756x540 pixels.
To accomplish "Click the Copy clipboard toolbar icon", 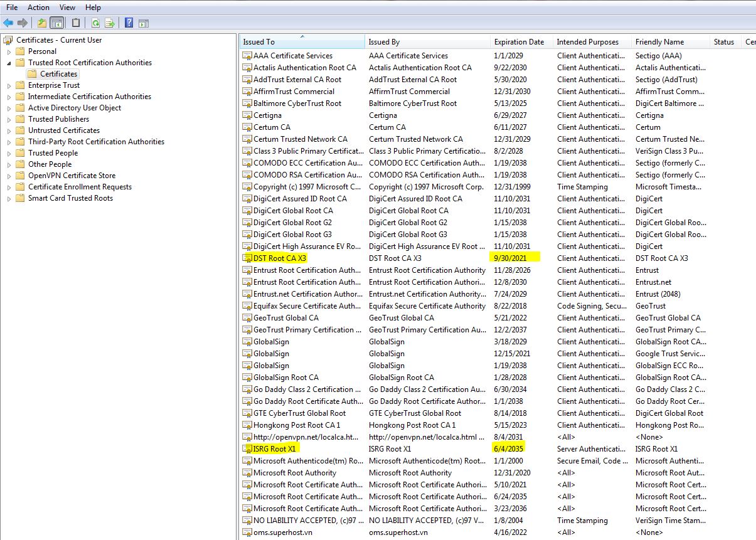I will pos(76,23).
